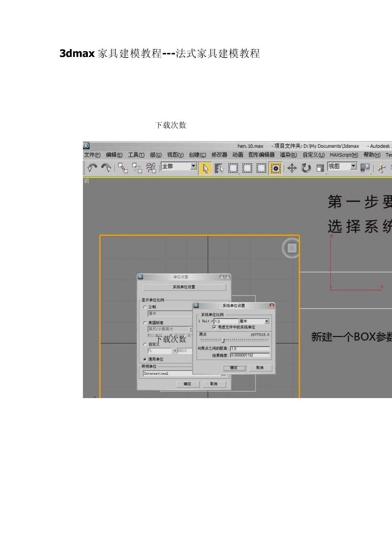The width and height of the screenshot is (392, 555).
Task: Click the 系统单位设置 button in 单位设置
Action: pyautogui.click(x=184, y=287)
